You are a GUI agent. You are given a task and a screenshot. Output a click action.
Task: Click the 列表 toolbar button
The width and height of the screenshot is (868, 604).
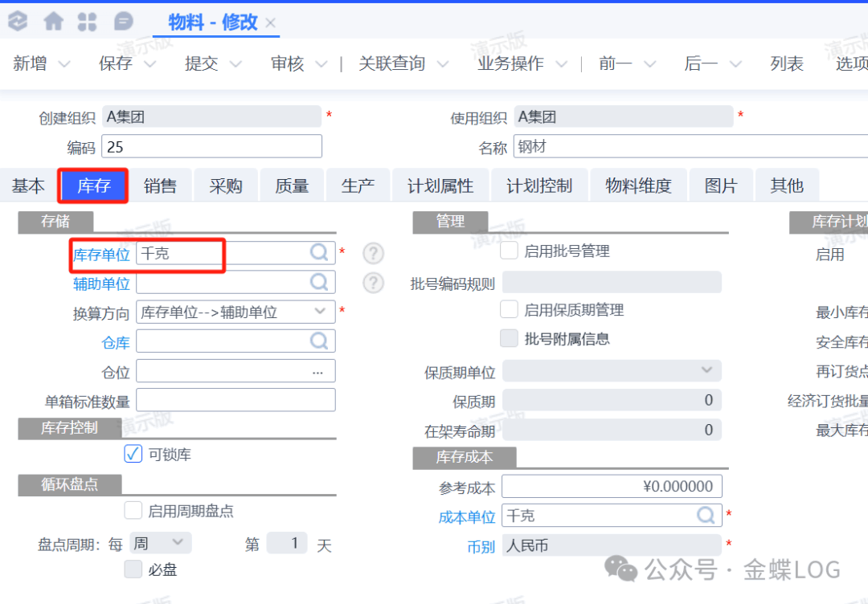786,64
